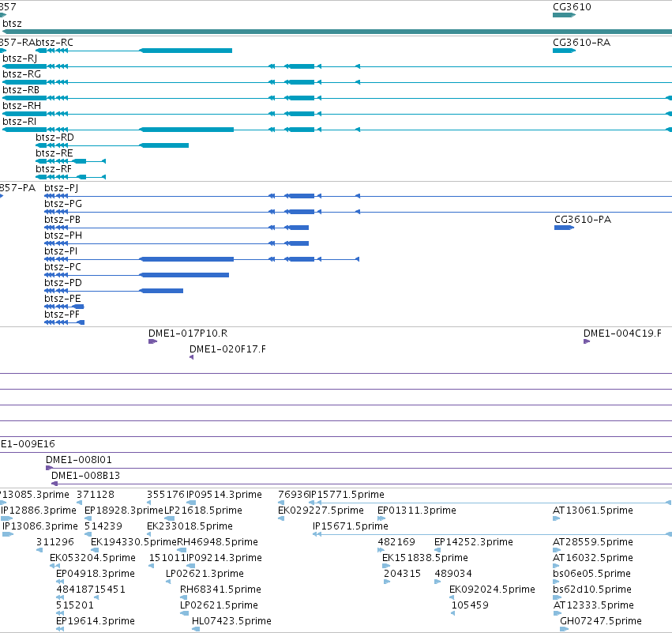Click the DME1-008B13 clone label
Screen dimensions: 672x633
[x=86, y=476]
